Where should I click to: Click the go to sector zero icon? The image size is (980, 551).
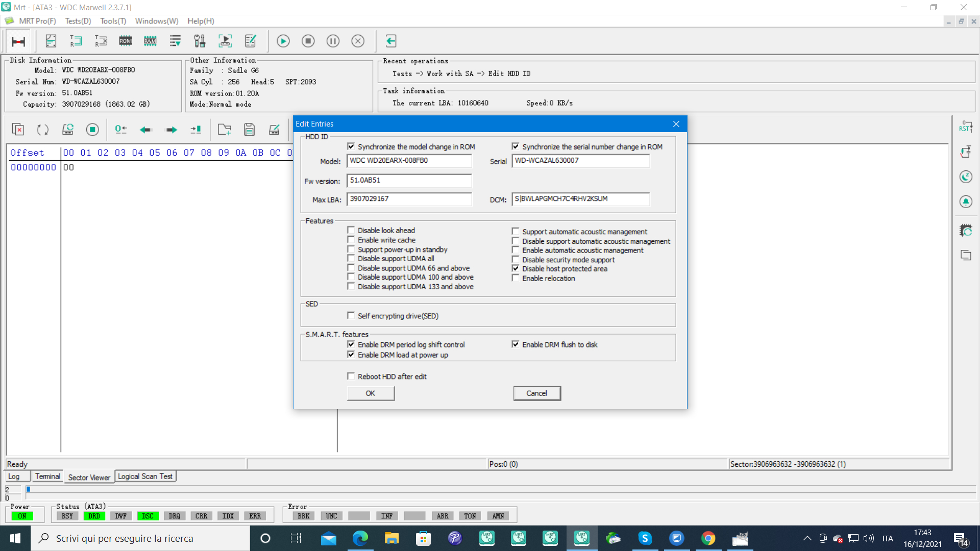pos(121,130)
